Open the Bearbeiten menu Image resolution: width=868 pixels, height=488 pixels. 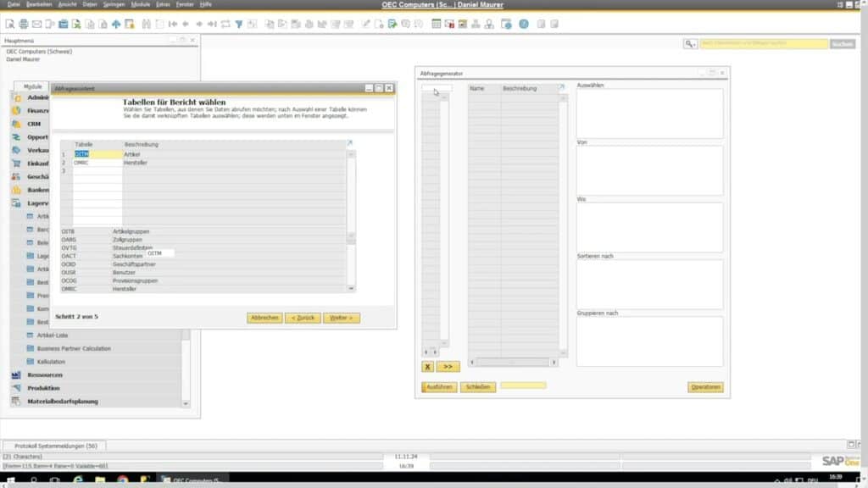(x=39, y=4)
